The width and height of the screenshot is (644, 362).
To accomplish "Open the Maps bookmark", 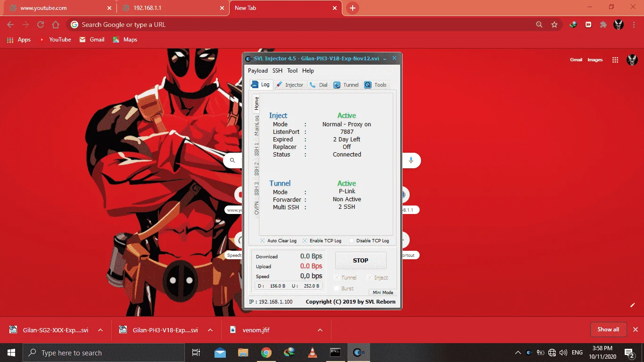I will pyautogui.click(x=125, y=40).
